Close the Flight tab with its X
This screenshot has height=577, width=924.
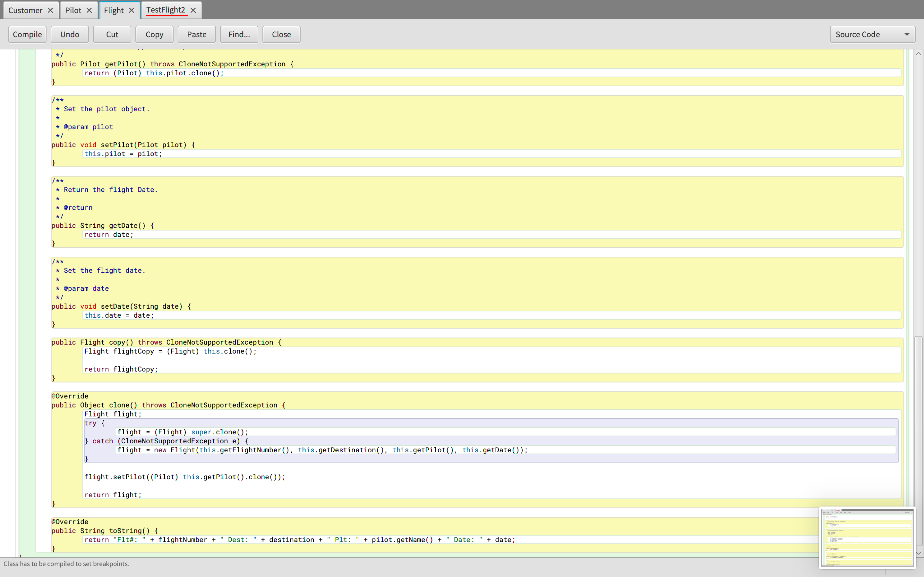click(x=131, y=10)
